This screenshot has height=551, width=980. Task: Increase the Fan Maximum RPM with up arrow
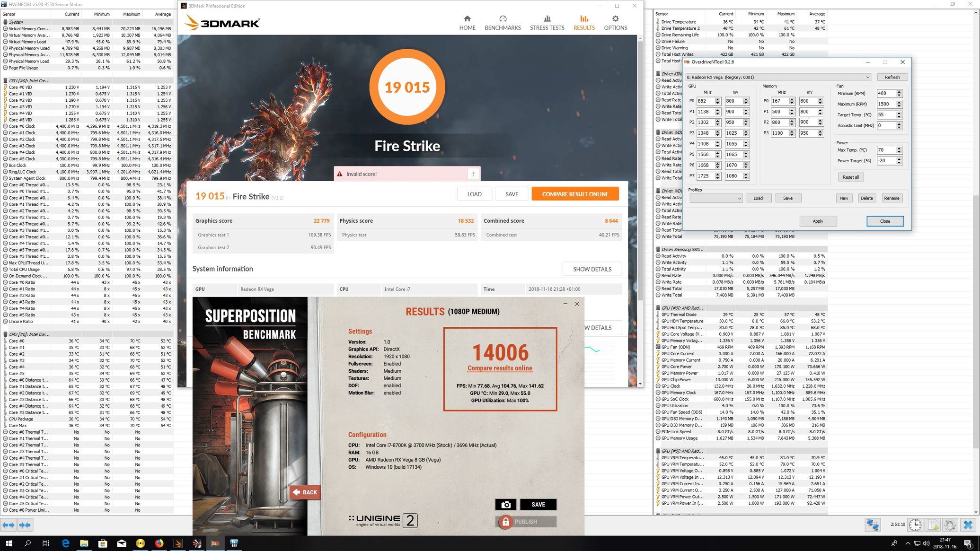(x=899, y=102)
